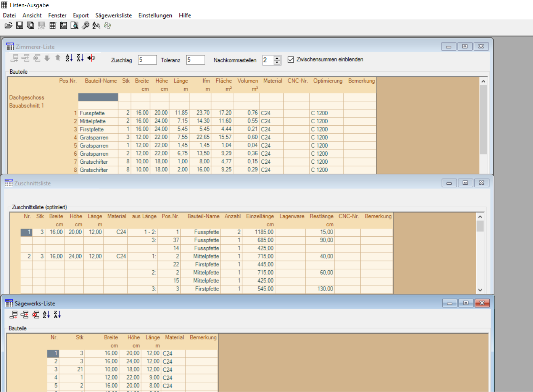
Task: Click the list form icon in main toolbar
Action: [63, 26]
